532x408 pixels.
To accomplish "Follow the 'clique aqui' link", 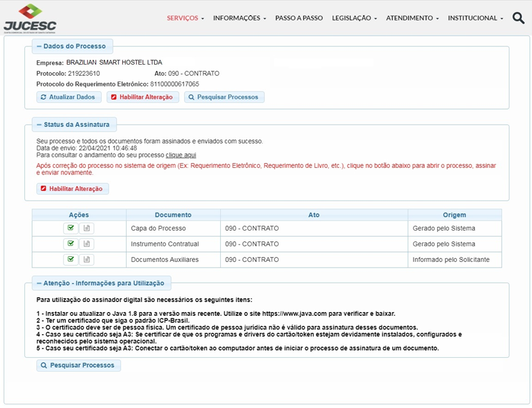I will pos(181,155).
